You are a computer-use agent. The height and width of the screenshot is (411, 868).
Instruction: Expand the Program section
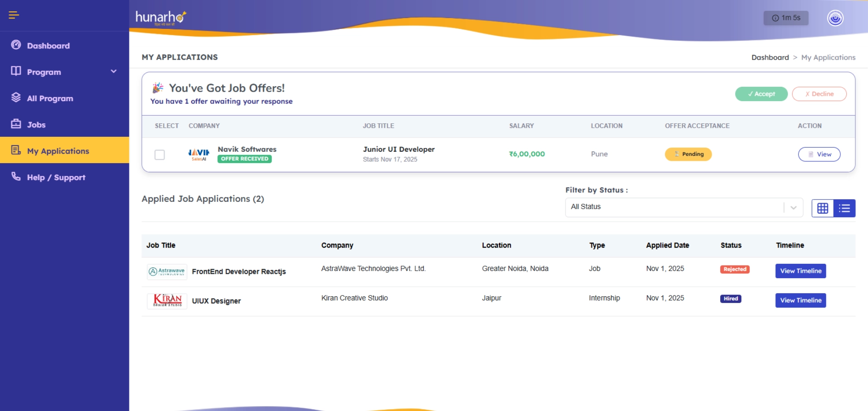[x=63, y=71]
